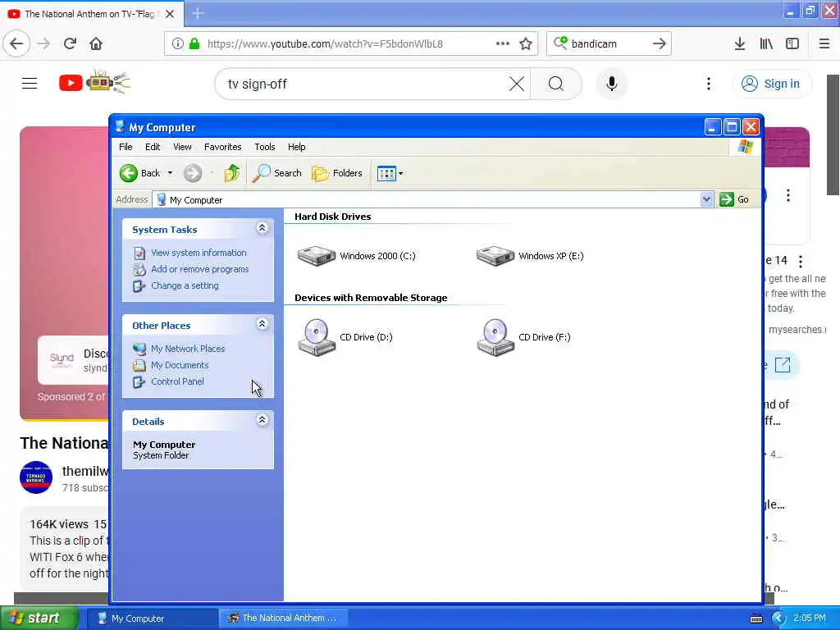Open YouTube settings three-dot menu
Screen dimensions: 840x630
point(709,84)
